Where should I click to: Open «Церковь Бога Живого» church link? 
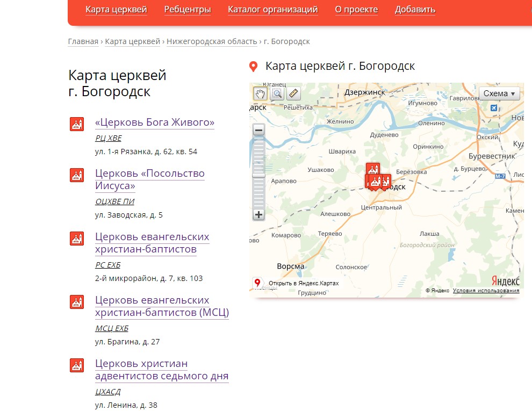(155, 122)
